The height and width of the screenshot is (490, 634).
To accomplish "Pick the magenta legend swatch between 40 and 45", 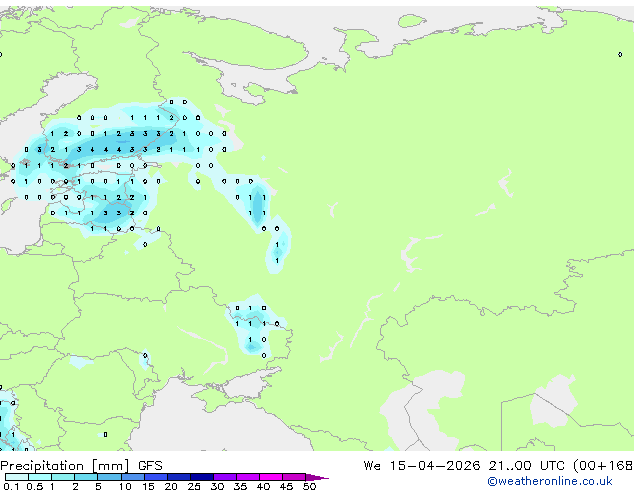I will coord(271,477).
